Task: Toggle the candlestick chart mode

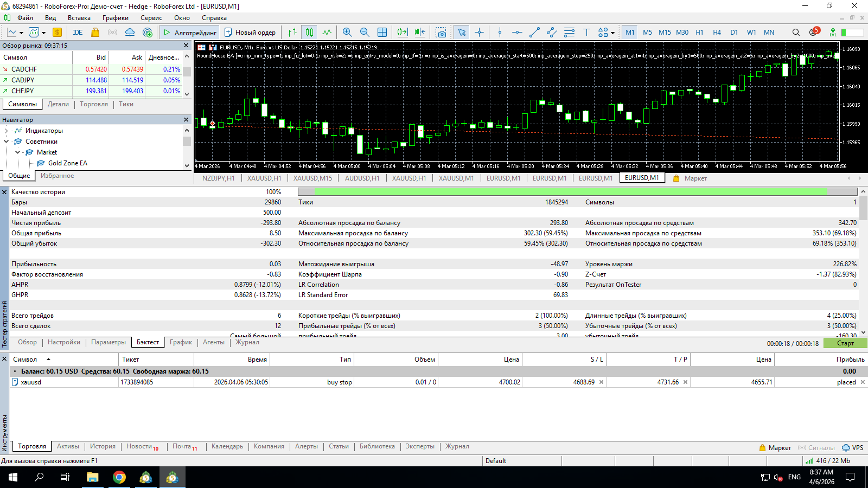Action: point(309,33)
